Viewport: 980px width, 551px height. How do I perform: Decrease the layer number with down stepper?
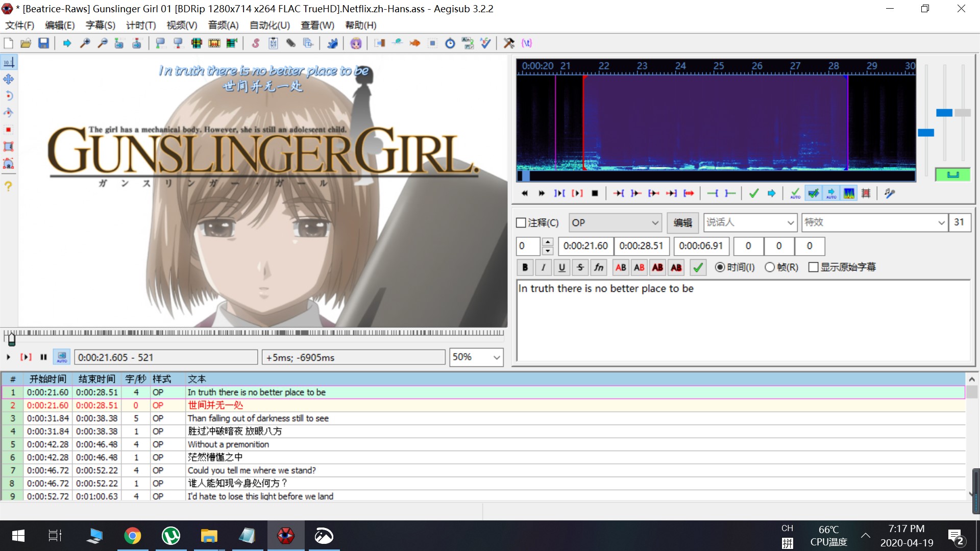pyautogui.click(x=548, y=251)
